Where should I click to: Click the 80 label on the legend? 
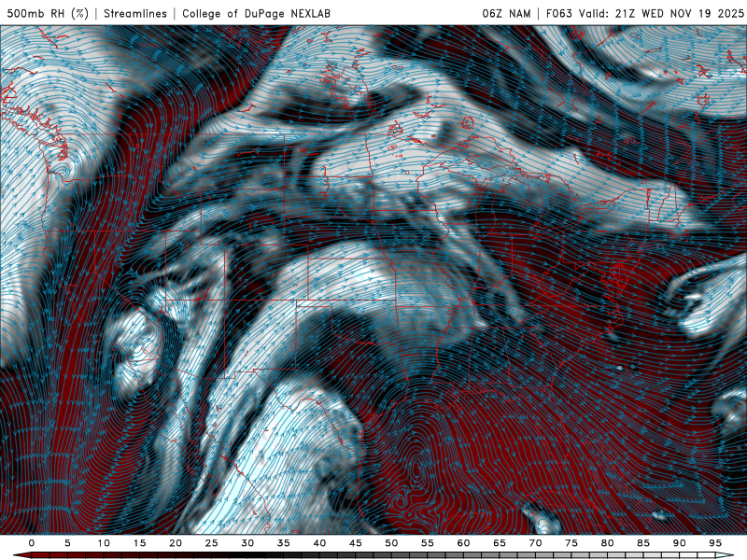[608, 543]
